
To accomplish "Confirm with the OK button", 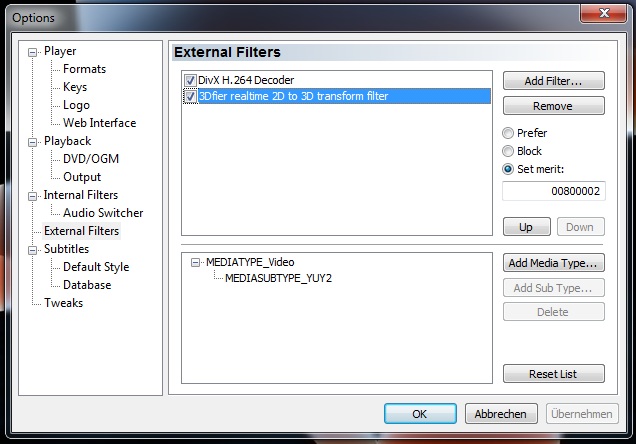I will click(420, 414).
